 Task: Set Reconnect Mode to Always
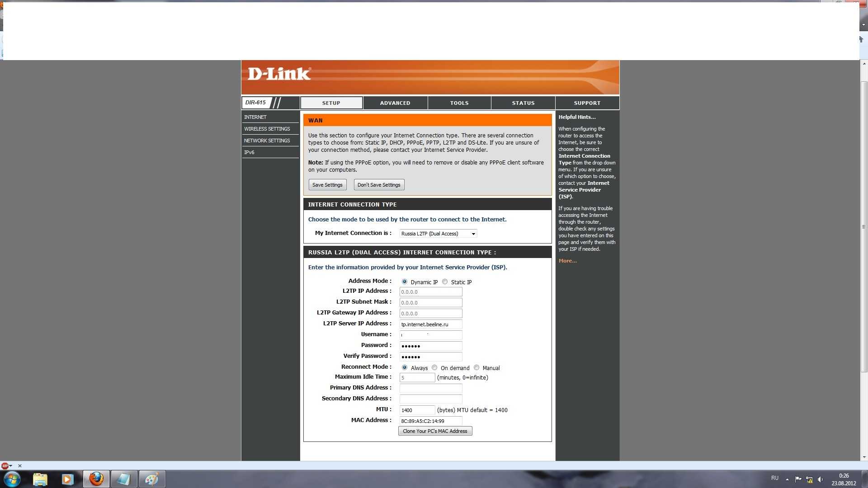tap(405, 367)
